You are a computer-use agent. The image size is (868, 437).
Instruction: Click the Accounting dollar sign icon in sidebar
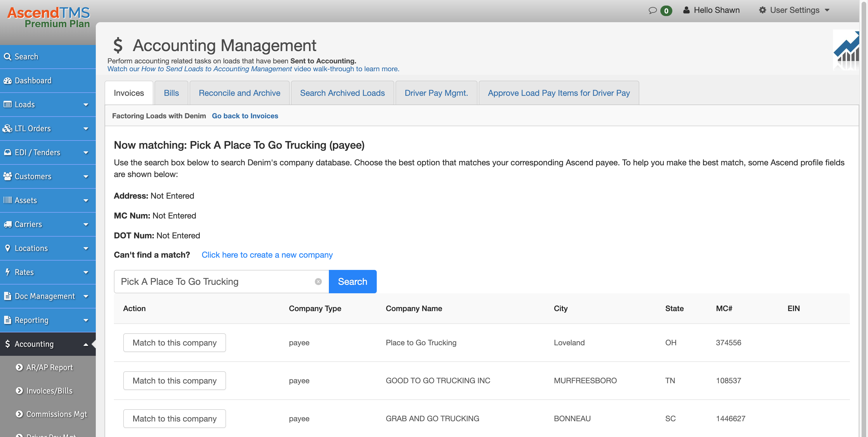click(7, 344)
